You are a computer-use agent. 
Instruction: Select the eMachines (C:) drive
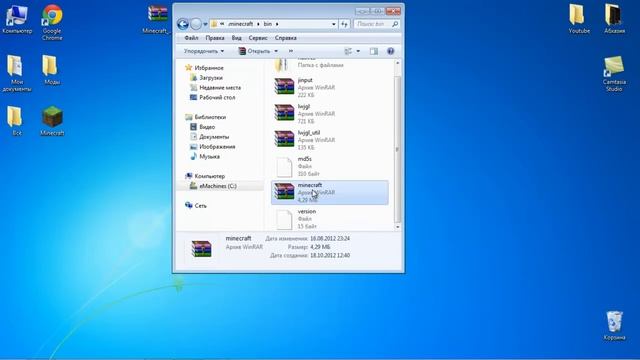[x=218, y=186]
